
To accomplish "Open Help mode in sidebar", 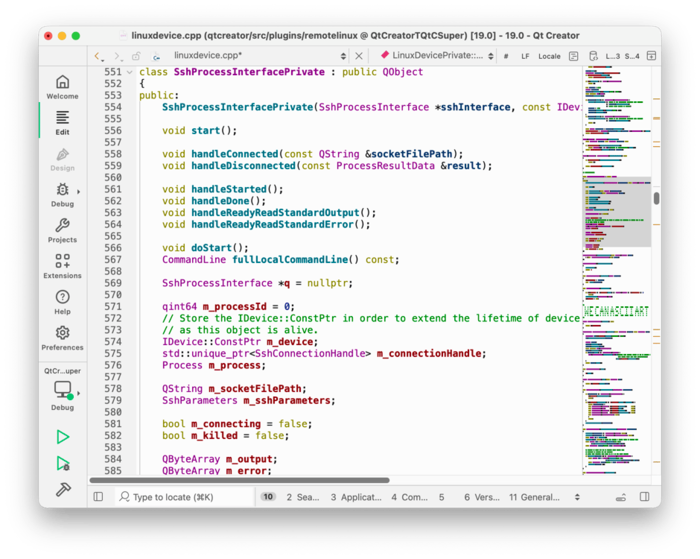I will pyautogui.click(x=62, y=302).
